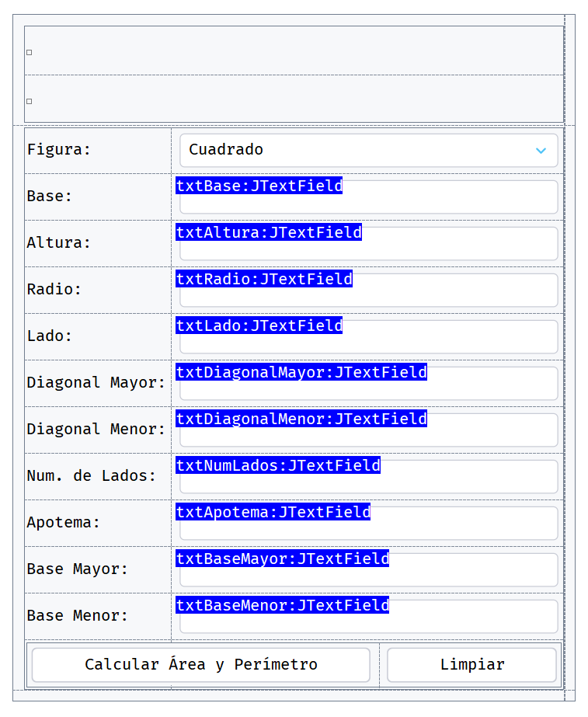
Task: Select the Apotema: label
Action: pos(64,523)
